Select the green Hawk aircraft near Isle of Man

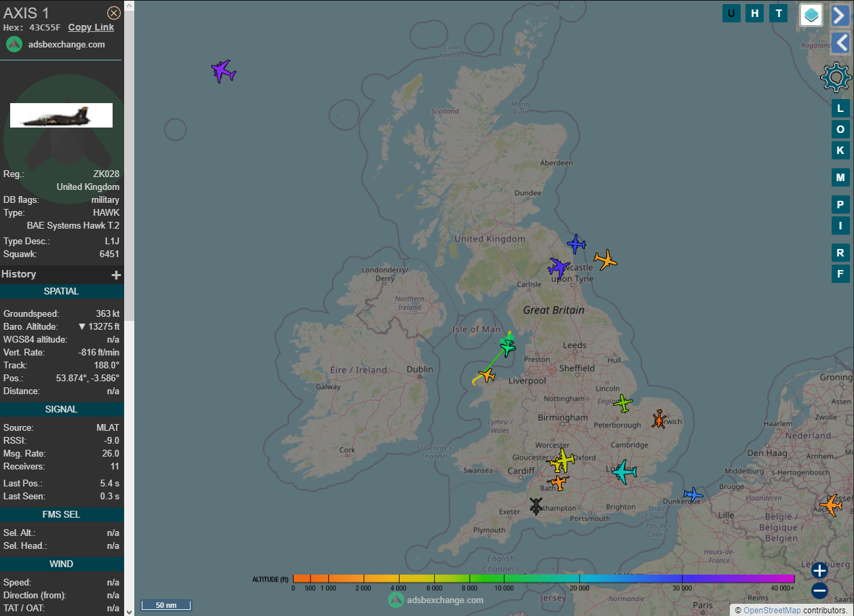coord(508,347)
